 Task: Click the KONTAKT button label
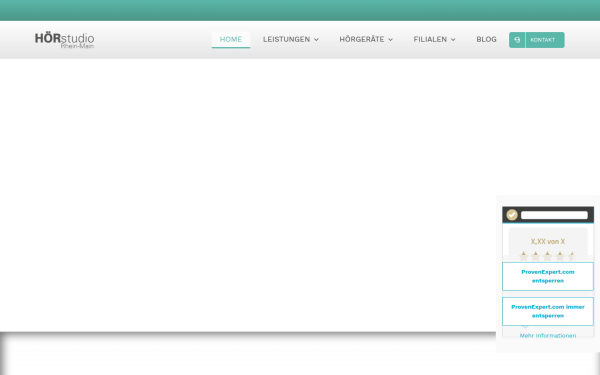543,40
